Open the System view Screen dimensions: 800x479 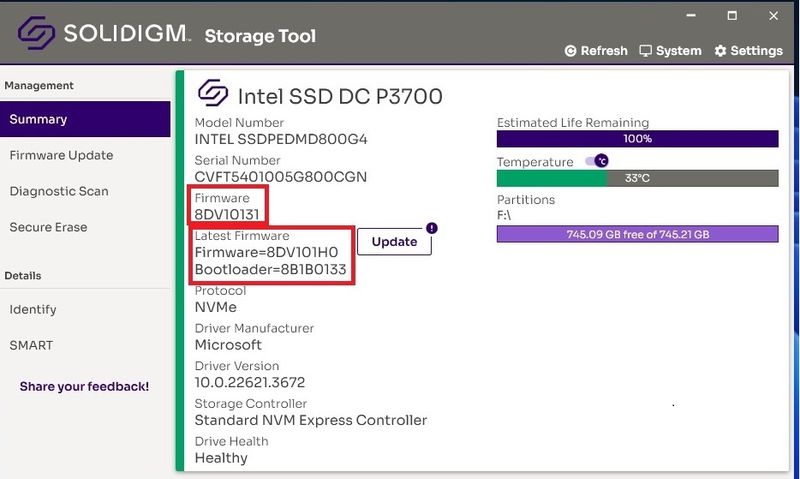tap(670, 51)
